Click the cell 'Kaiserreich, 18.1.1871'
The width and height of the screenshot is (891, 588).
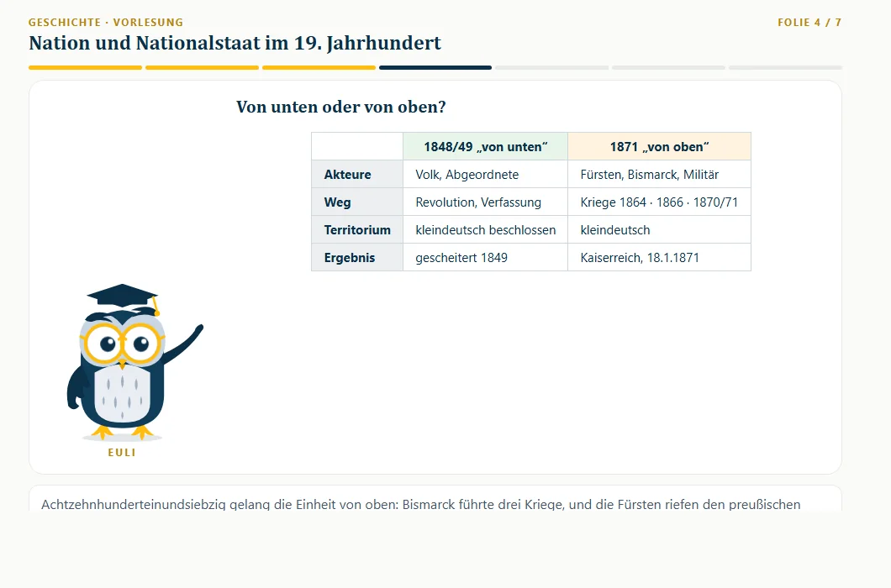click(x=659, y=258)
